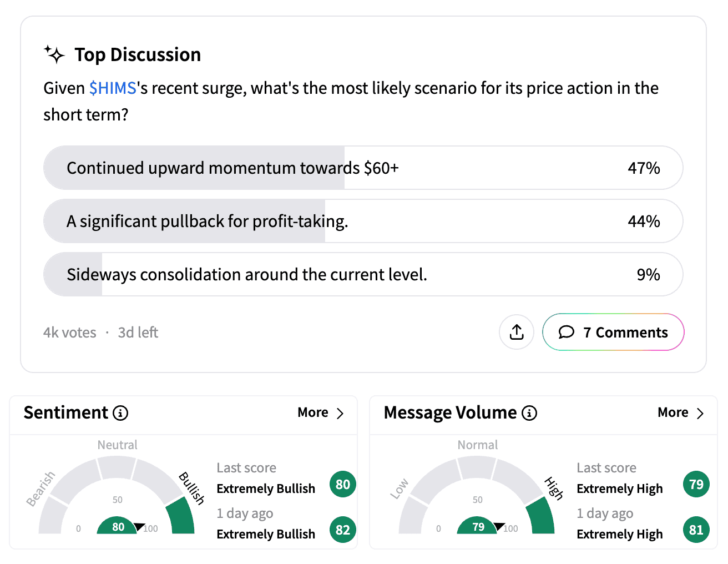Expand Message Volume with the More chevron
The image size is (728, 564).
[x=681, y=412]
